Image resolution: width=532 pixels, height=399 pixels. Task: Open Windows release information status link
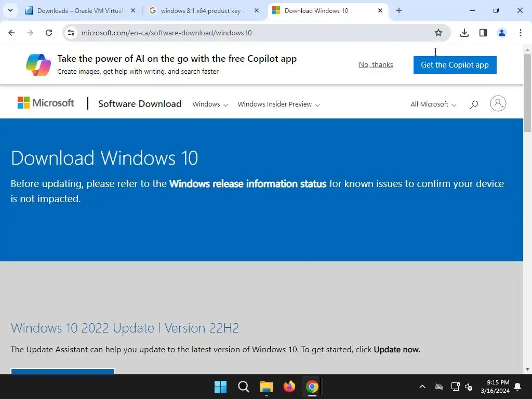point(248,183)
